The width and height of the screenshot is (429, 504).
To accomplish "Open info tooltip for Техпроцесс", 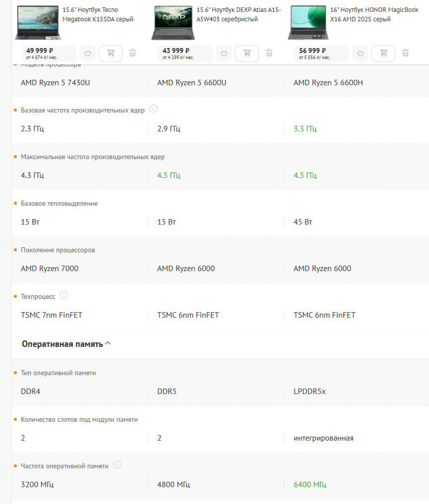I will 64,295.
